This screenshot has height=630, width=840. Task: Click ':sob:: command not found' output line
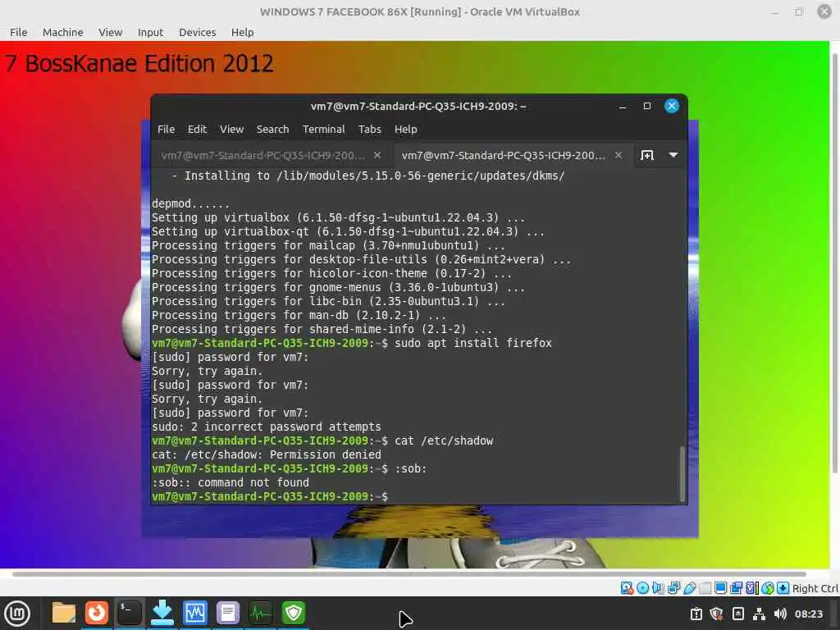(231, 482)
